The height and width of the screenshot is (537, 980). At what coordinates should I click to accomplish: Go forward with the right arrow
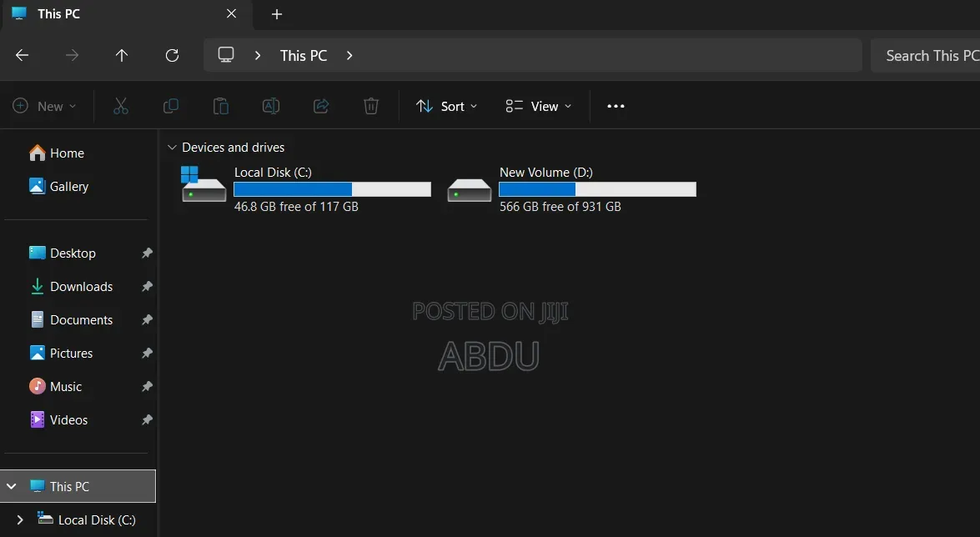tap(72, 56)
